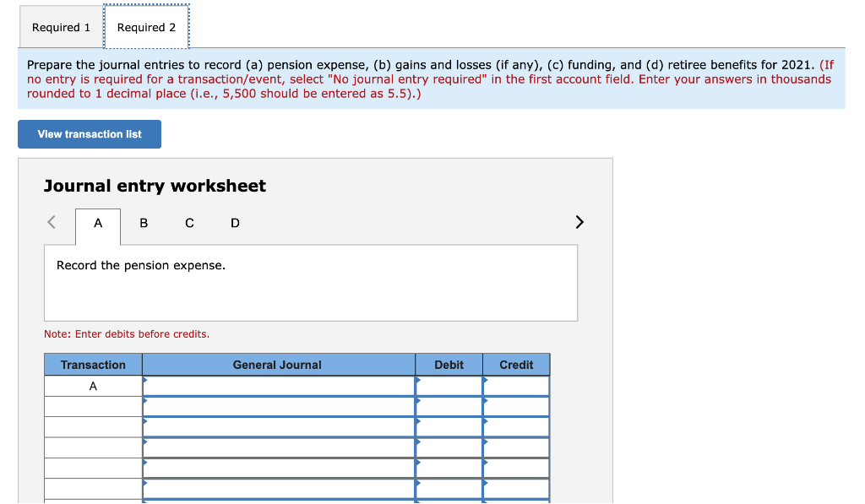Viewport: 865px width, 504px height.
Task: Click the right chevron to advance entries
Action: [x=579, y=221]
